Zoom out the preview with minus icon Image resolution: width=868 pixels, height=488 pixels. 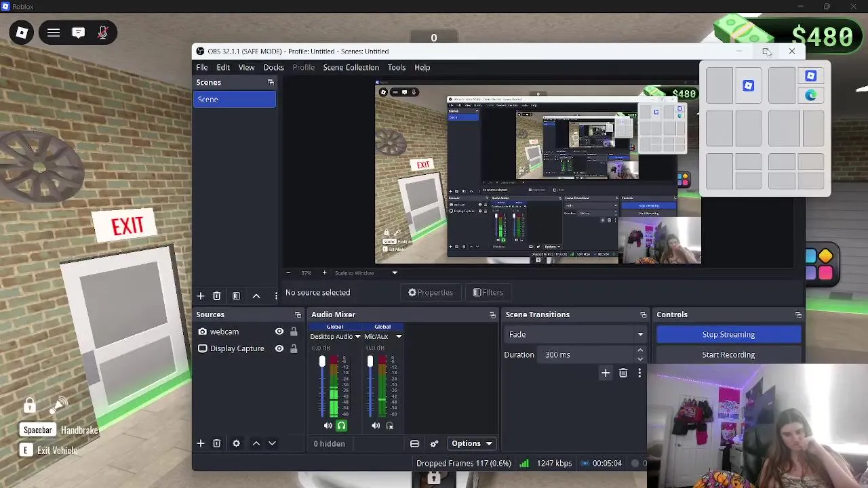click(x=288, y=272)
